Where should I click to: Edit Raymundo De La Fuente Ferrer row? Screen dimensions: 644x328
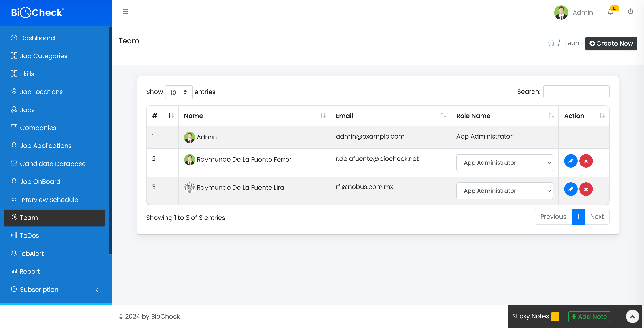[x=570, y=161]
